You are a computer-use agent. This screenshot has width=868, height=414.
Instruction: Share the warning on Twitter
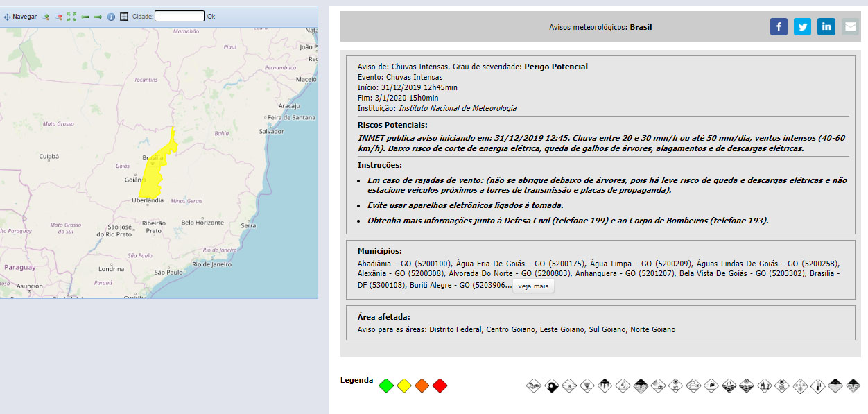802,27
